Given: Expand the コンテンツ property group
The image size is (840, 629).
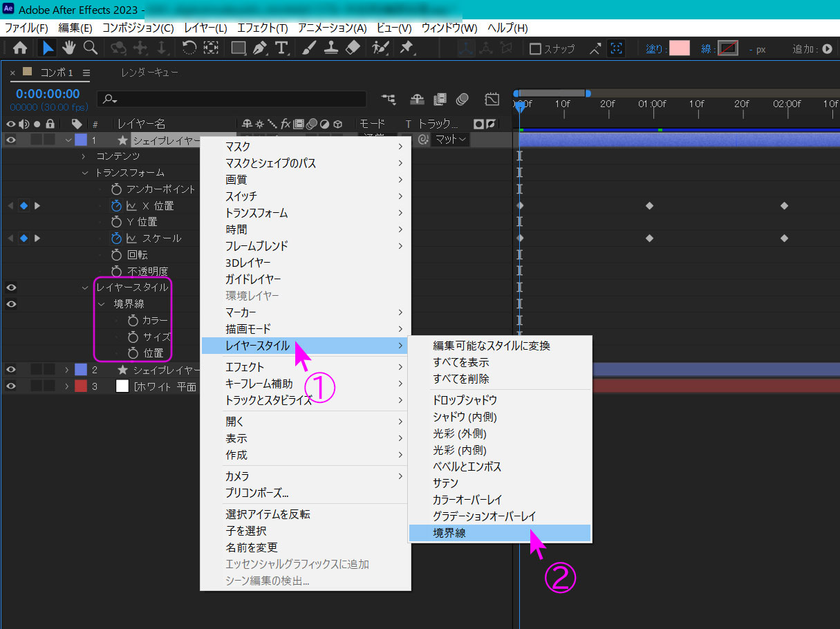Looking at the screenshot, I should tap(85, 156).
